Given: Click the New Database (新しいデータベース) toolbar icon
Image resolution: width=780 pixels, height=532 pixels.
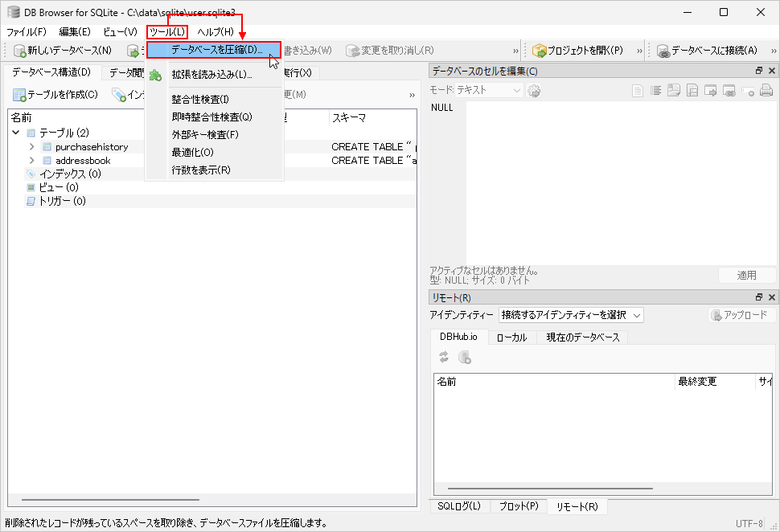Looking at the screenshot, I should click(20, 51).
